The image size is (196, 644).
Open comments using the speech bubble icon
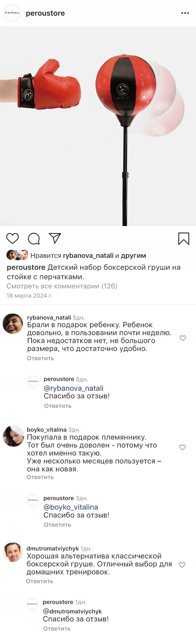(x=34, y=239)
